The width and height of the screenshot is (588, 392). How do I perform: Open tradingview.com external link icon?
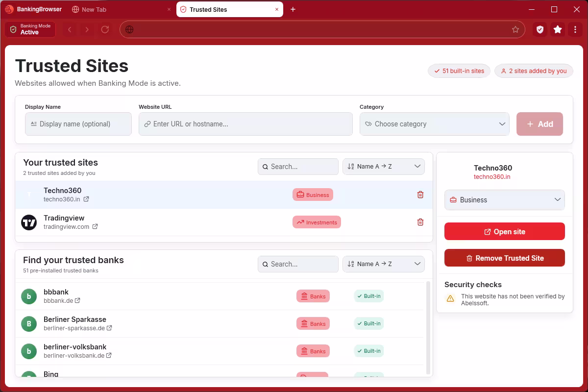tap(95, 227)
